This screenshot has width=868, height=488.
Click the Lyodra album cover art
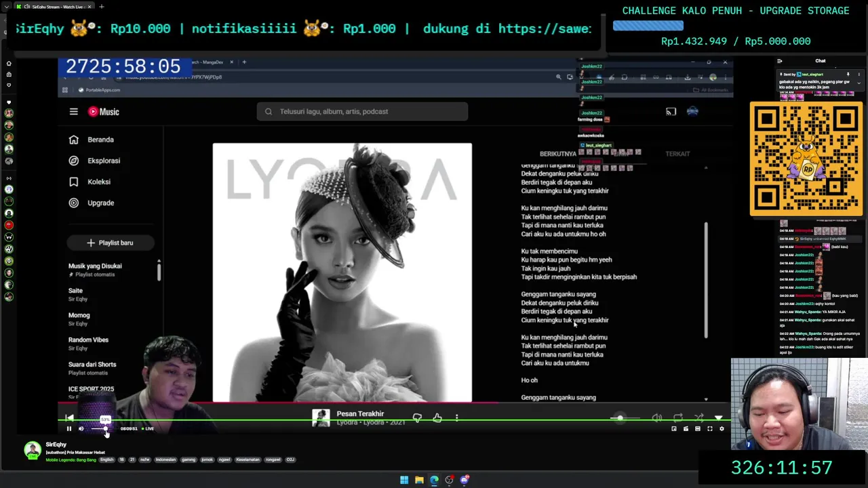tap(342, 272)
